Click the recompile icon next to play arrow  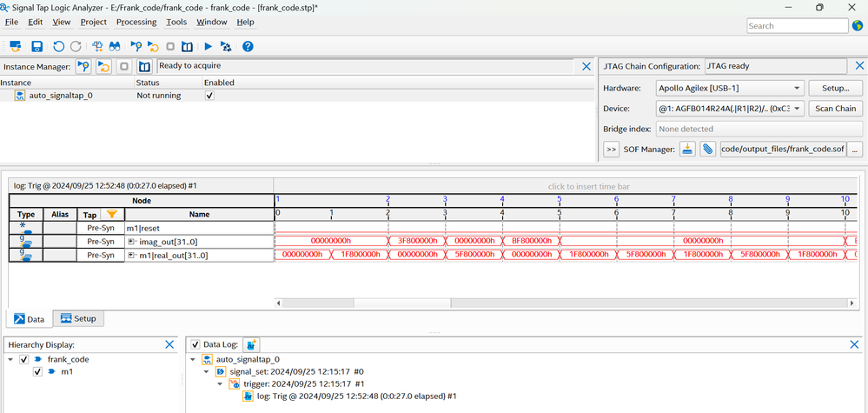coord(226,46)
